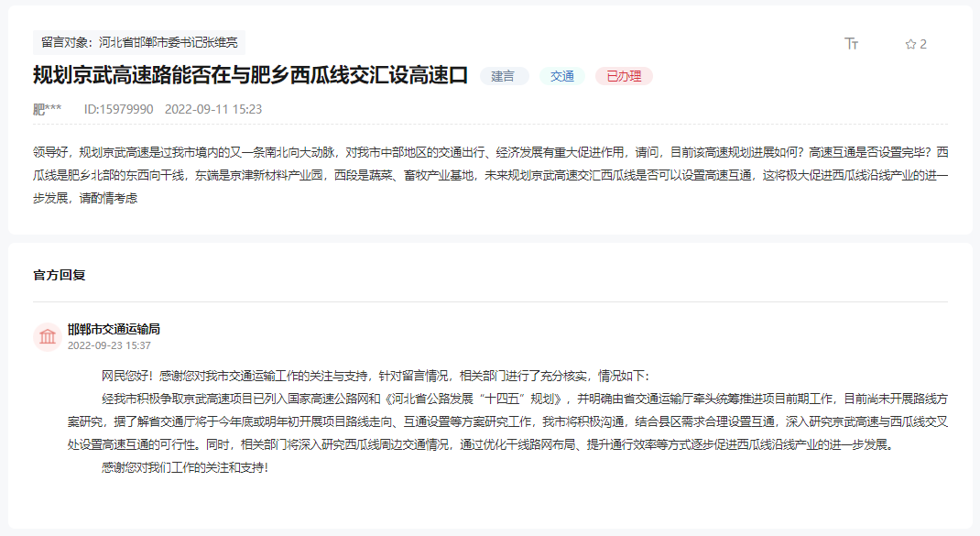Click the closing line 感谢您对我们工作的关注和支持
The image size is (980, 536).
tap(185, 467)
